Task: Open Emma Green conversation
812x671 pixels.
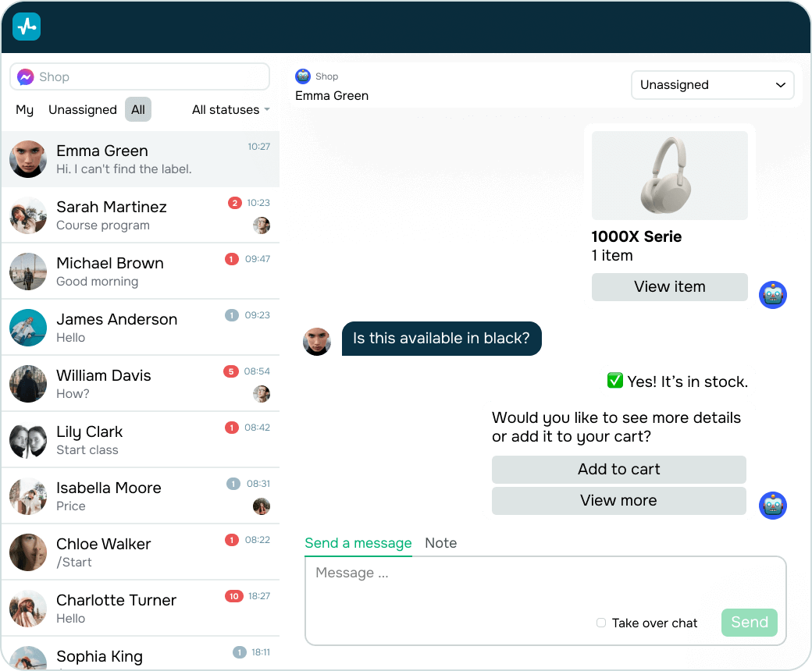Action: click(141, 159)
